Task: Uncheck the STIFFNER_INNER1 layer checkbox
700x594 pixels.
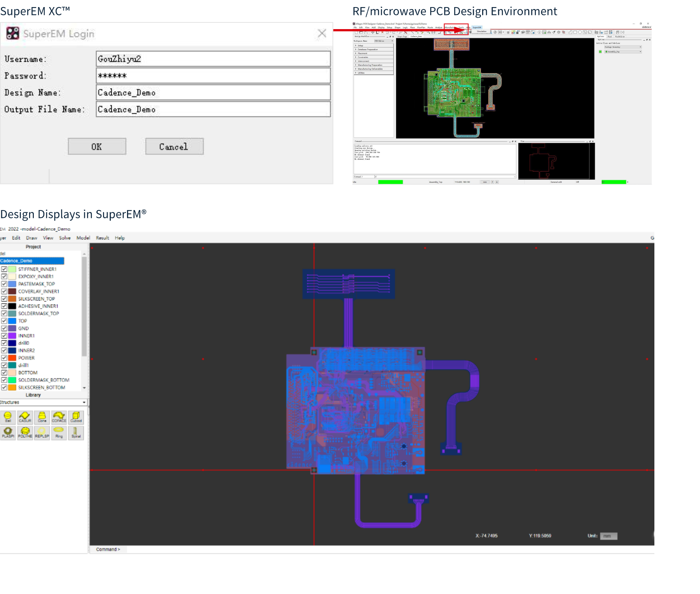Action: (4, 269)
